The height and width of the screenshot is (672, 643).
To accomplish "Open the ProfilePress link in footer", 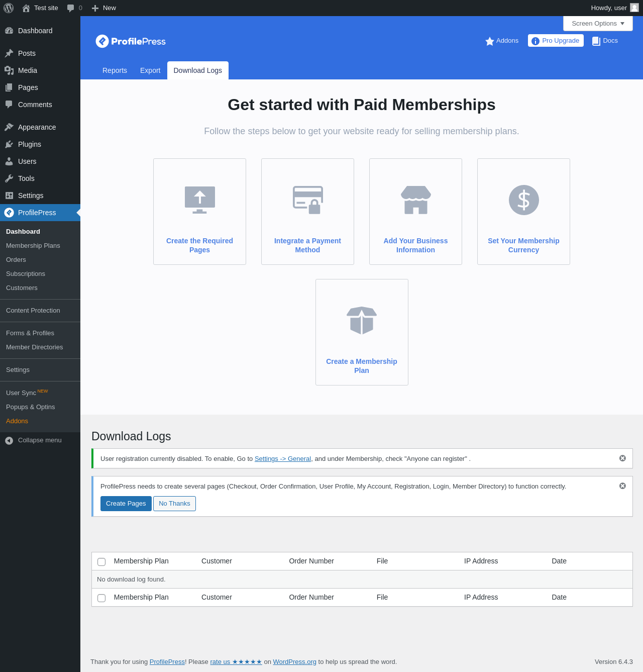I will (167, 661).
